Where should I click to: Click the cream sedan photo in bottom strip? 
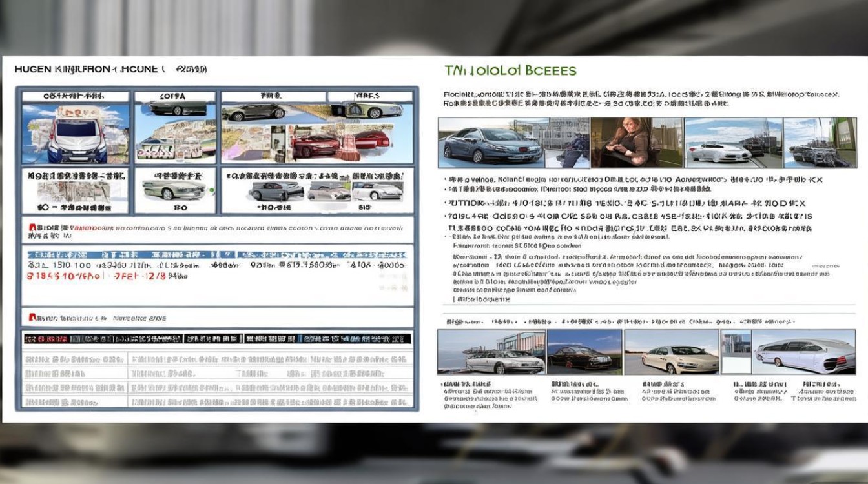(x=672, y=354)
